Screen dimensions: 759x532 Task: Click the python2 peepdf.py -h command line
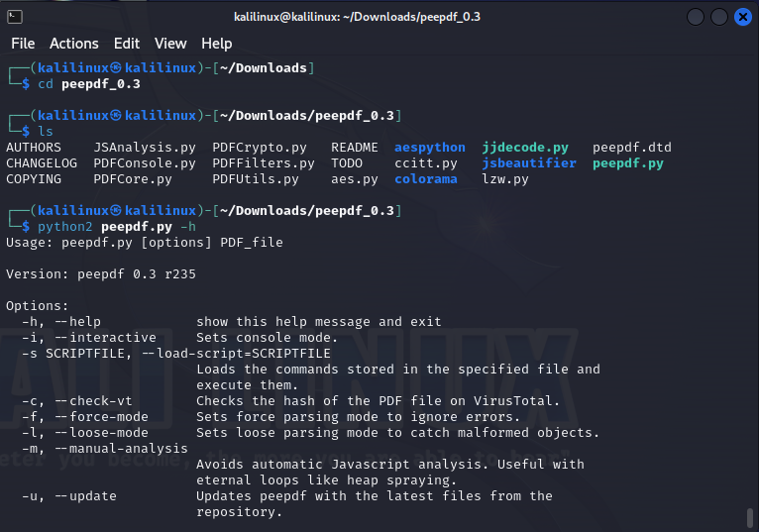pos(117,227)
